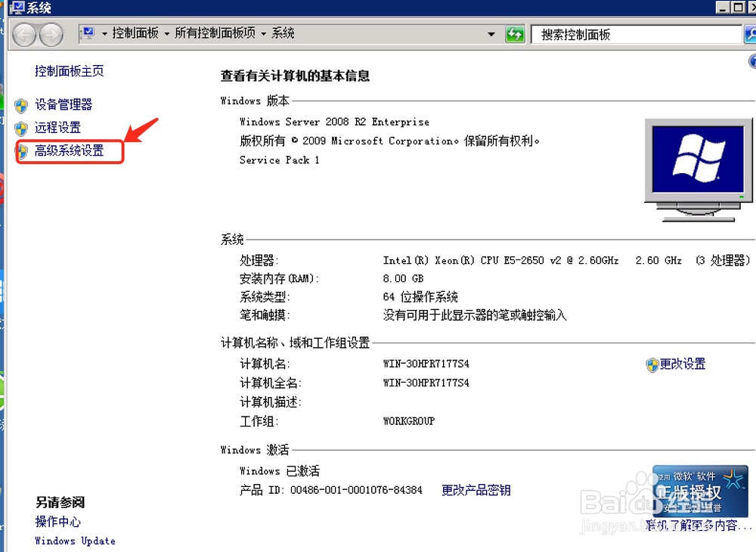Select 控制面板 breadcrumb
The image size is (756, 552).
(135, 33)
